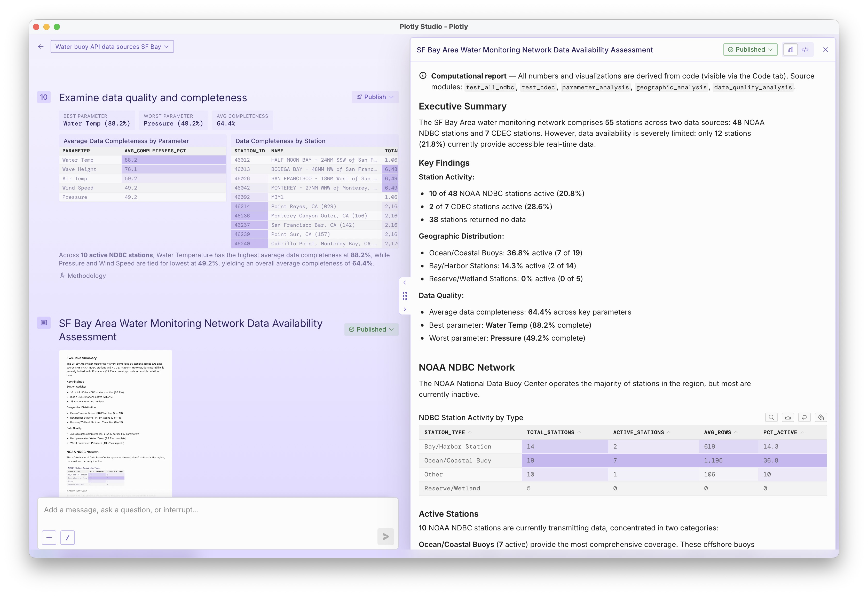The height and width of the screenshot is (596, 868).
Task: Select station 46236 Monterey Canyon Outer row
Action: pos(315,216)
